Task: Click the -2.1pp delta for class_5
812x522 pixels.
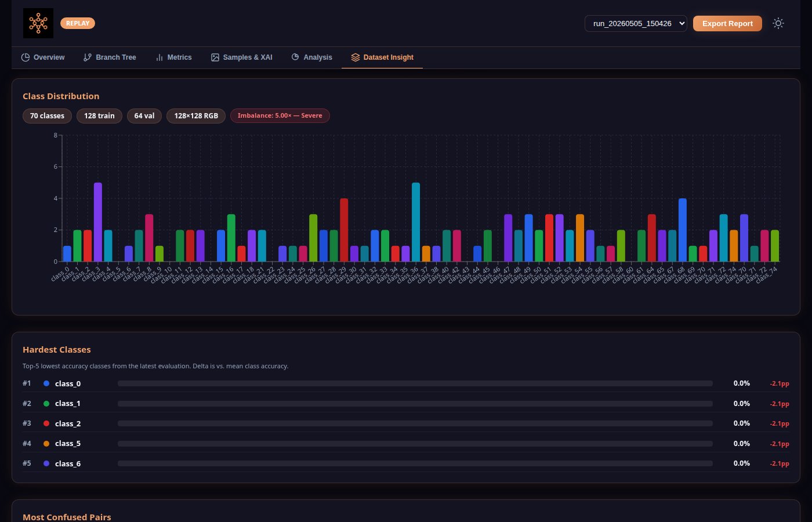Action: tap(780, 444)
